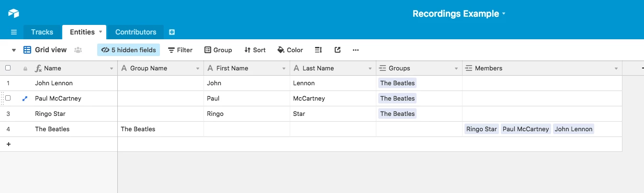
Task: Add a new row with plus
Action: [x=9, y=144]
